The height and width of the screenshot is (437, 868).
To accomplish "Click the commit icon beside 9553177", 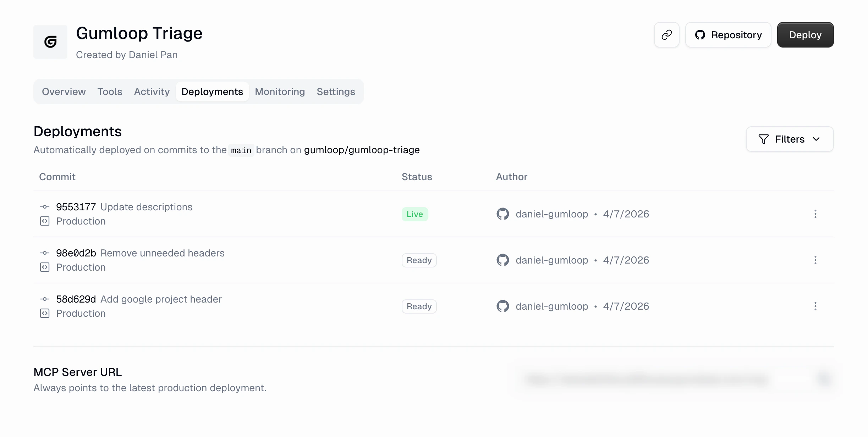I will [44, 207].
